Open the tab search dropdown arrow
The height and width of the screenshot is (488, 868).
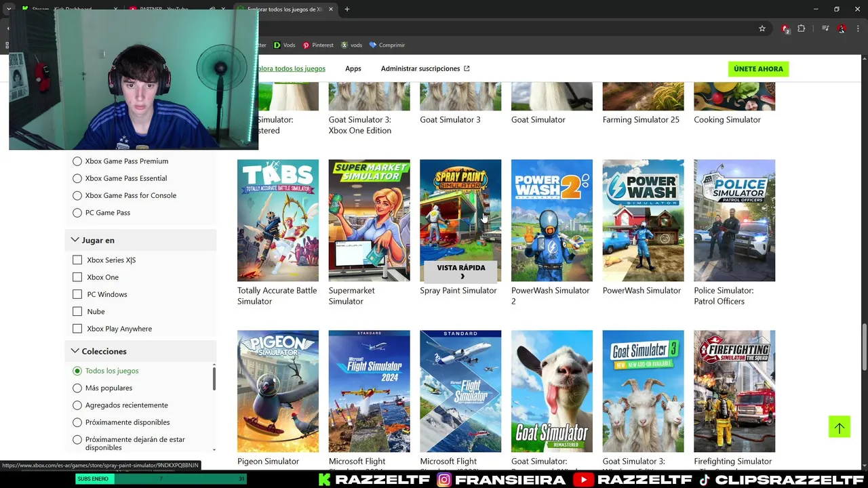pyautogui.click(x=8, y=9)
